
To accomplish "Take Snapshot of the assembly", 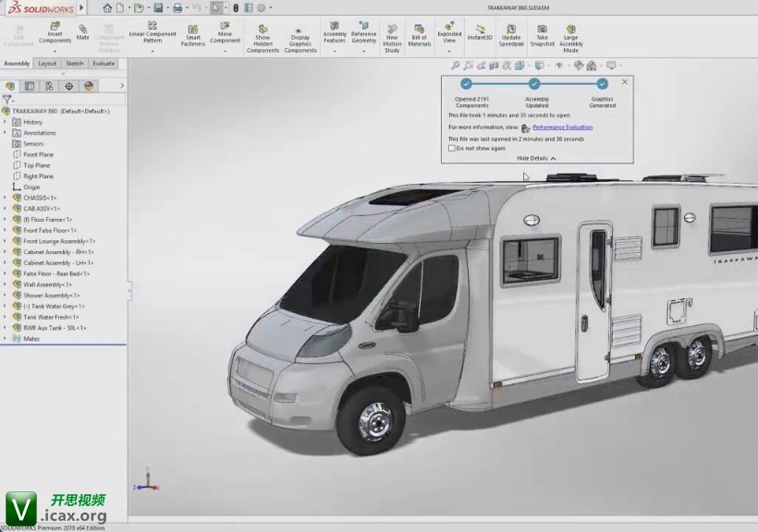I will click(543, 35).
